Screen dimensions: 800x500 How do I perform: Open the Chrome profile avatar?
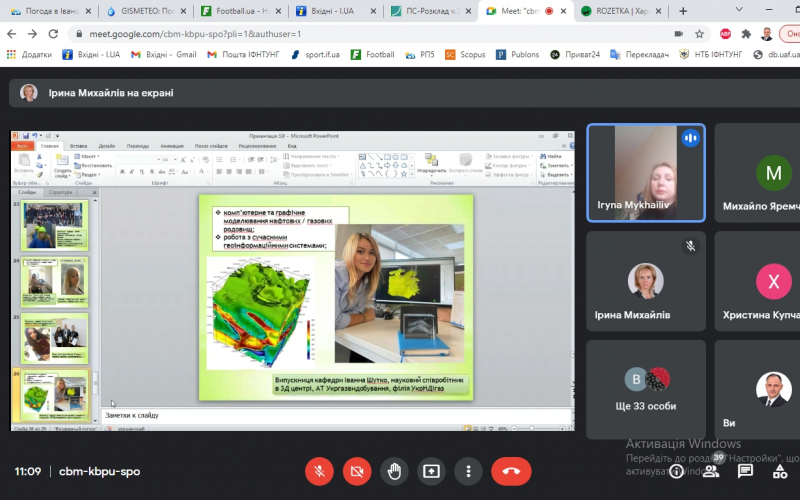click(766, 34)
